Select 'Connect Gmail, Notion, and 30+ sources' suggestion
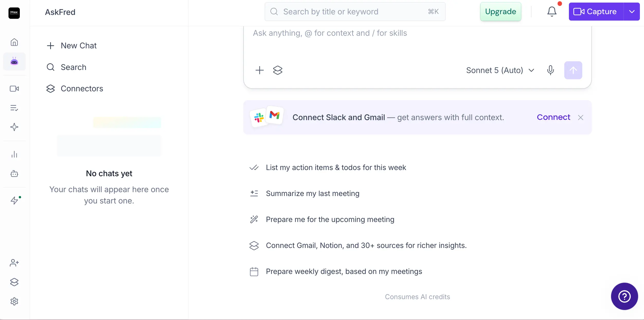The width and height of the screenshot is (644, 320). [x=358, y=246]
